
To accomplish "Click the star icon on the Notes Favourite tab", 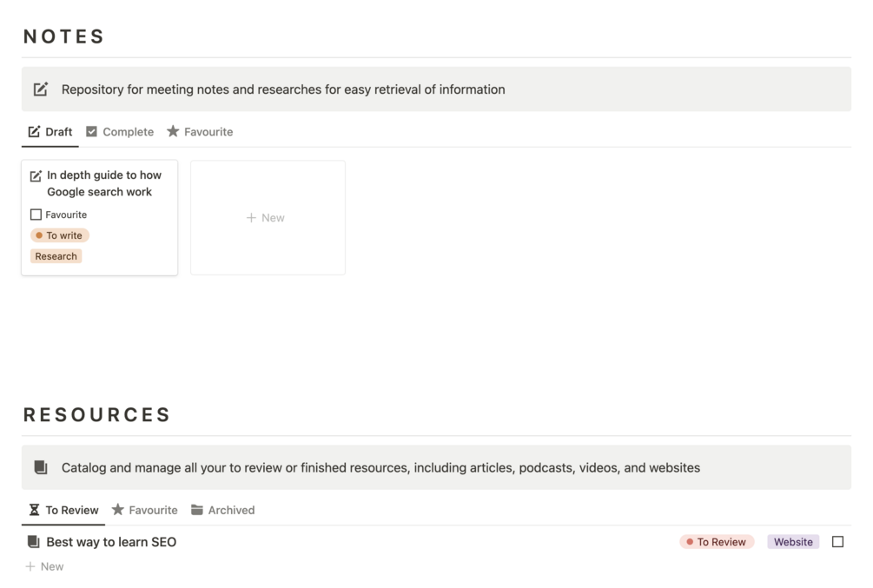I will tap(173, 132).
